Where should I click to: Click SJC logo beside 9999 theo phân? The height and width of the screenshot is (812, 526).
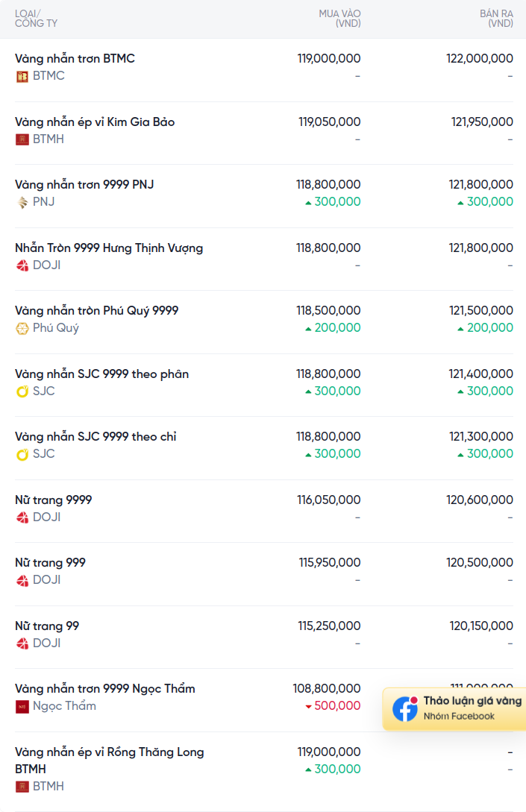22,391
